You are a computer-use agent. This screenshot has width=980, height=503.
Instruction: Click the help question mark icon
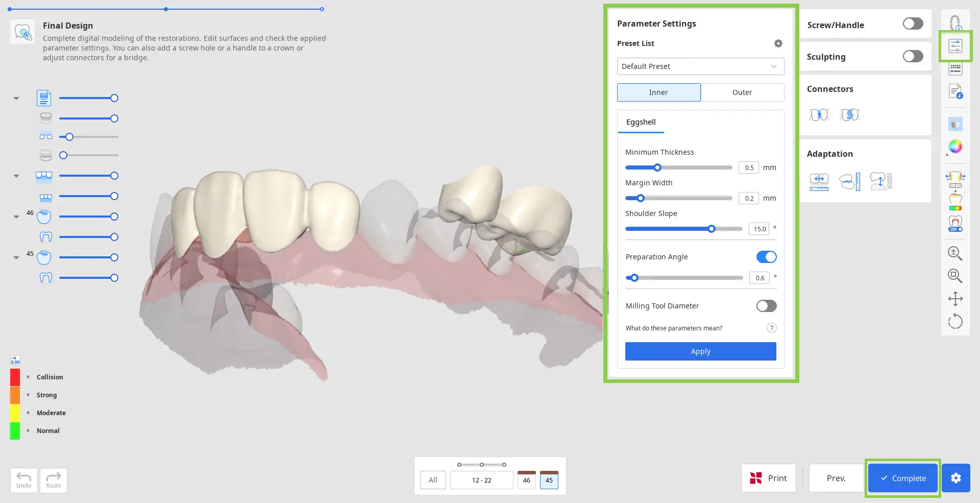click(771, 328)
